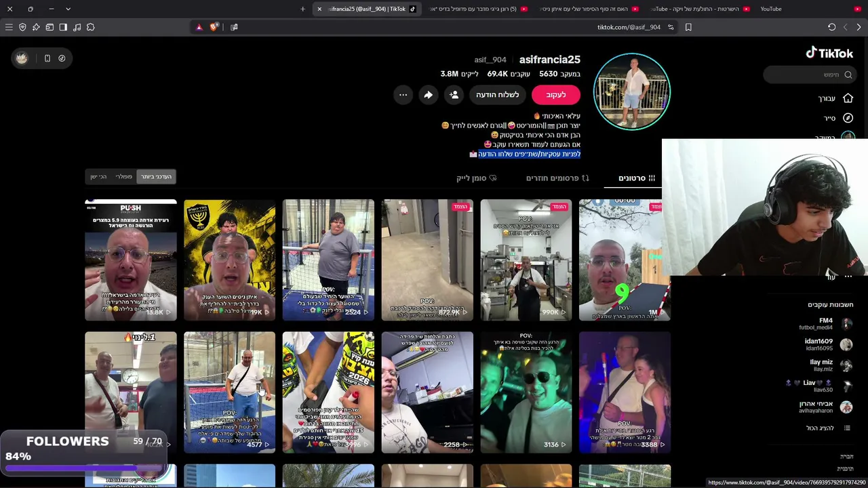Open the PUSH earthquake video thumbnail

(130, 260)
